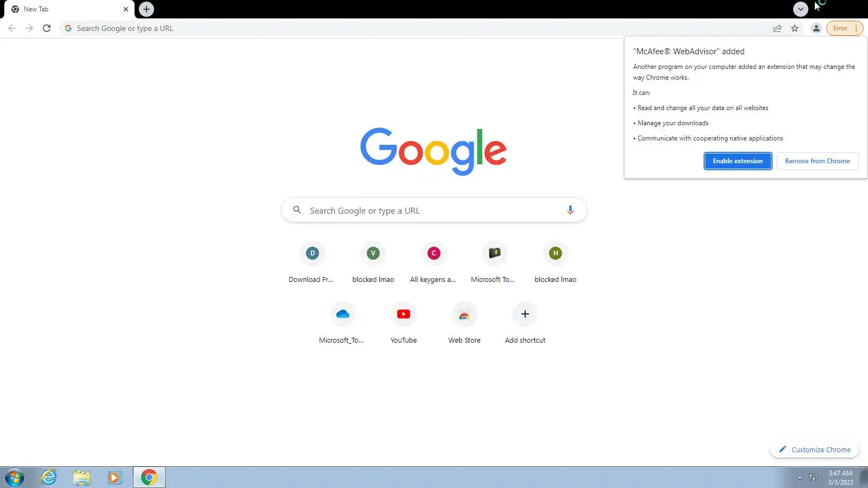The height and width of the screenshot is (488, 868).
Task: Bookmark this tab with the star icon
Action: 795,28
